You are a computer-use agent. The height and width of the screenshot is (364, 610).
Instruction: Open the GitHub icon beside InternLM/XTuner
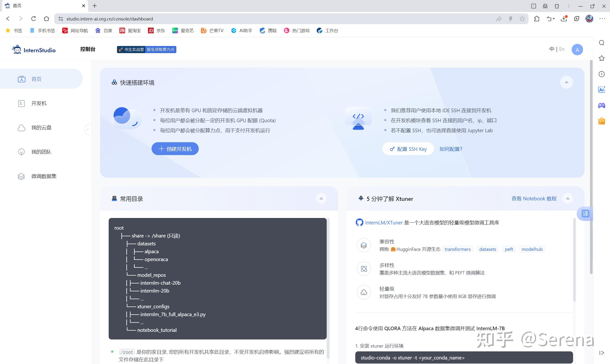point(359,222)
